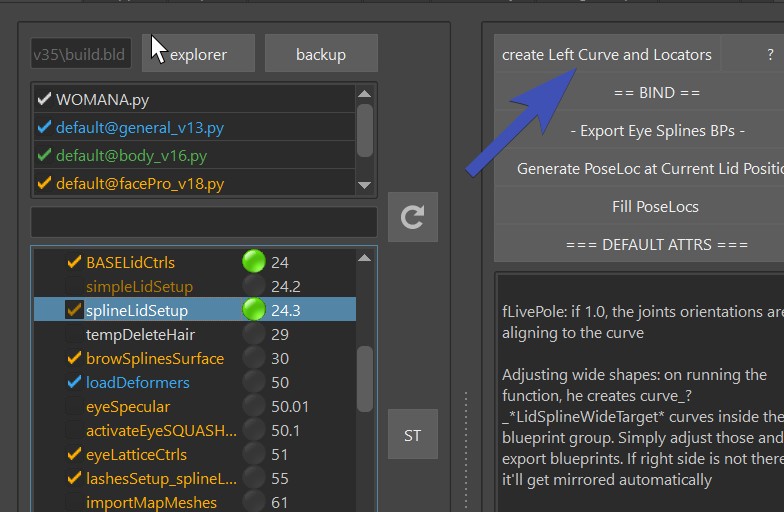Enable the importMapMeshes checkbox

point(74,502)
